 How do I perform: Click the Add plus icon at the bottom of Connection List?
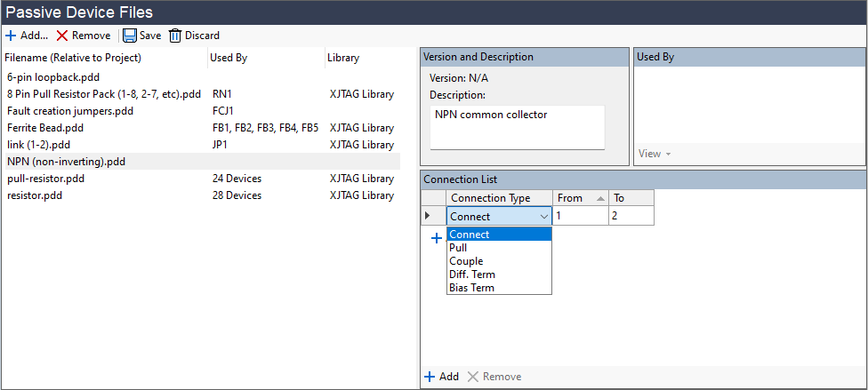[x=430, y=377]
